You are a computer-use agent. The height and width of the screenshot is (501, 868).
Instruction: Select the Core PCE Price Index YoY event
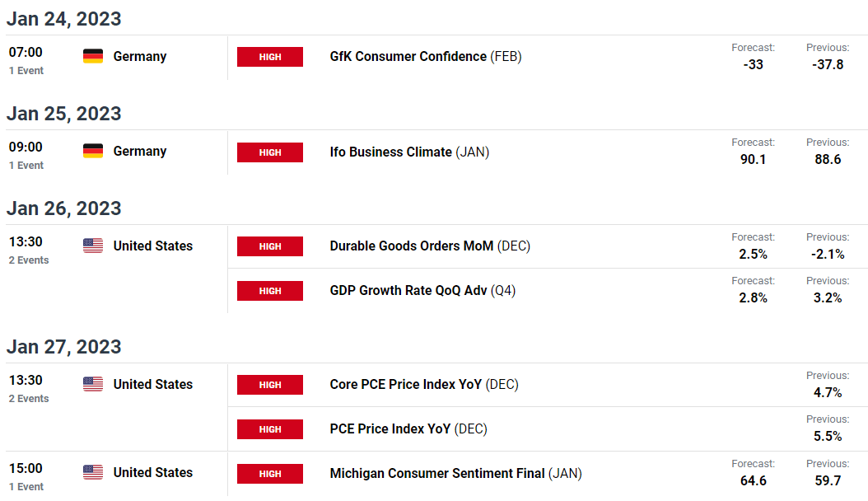407,385
